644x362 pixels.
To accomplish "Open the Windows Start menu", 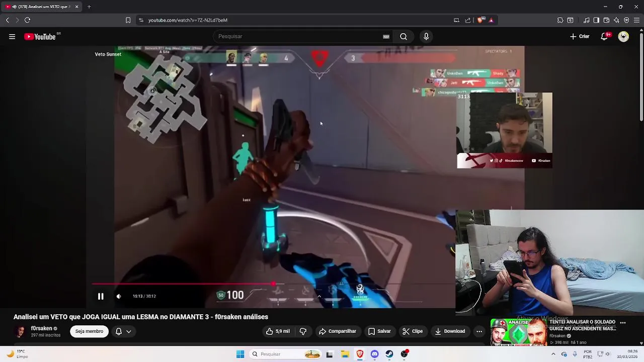I will [240, 354].
